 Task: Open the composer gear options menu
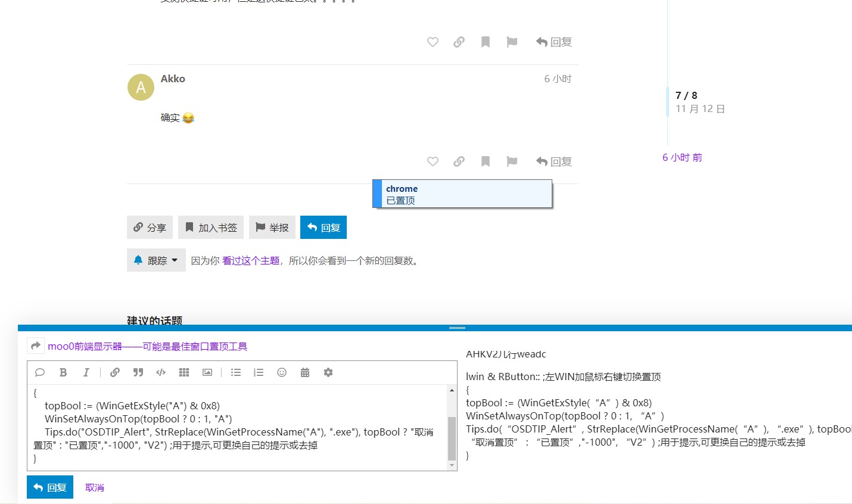pyautogui.click(x=328, y=372)
